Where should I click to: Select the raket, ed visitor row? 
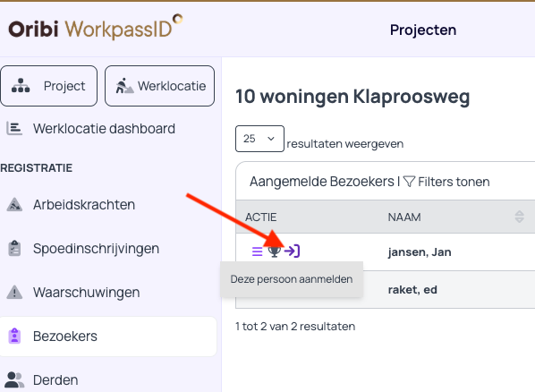(x=386, y=290)
